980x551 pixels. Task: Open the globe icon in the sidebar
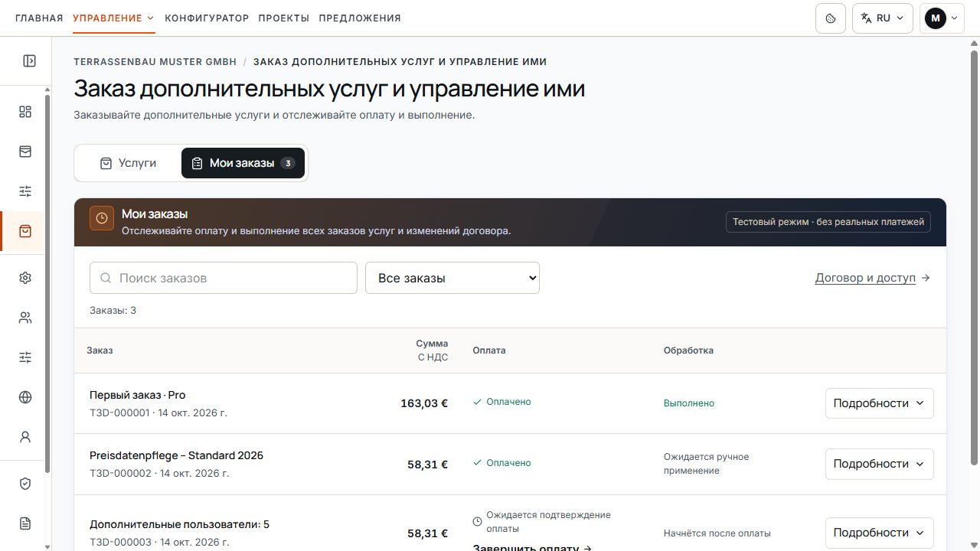[x=25, y=397]
